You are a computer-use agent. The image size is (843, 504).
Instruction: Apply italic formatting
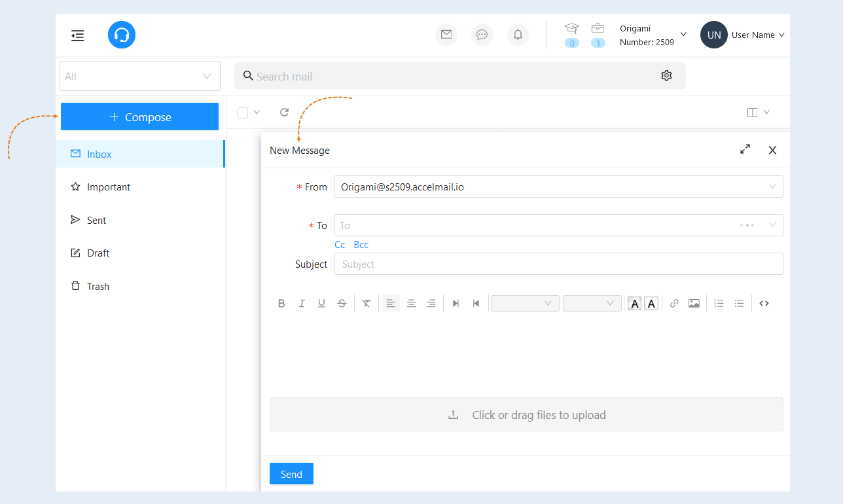pos(302,304)
